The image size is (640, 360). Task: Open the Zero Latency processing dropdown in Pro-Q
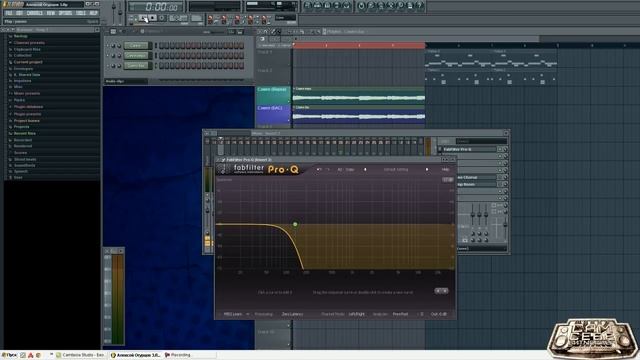click(292, 314)
